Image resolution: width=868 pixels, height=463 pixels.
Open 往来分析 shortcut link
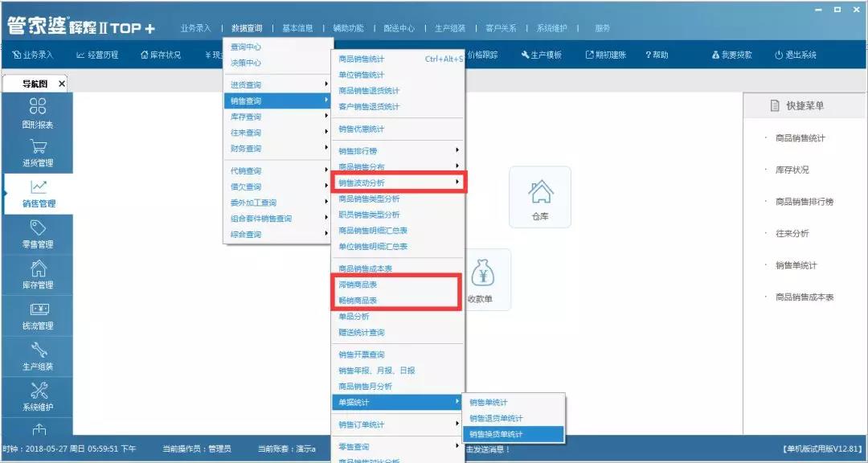point(792,233)
